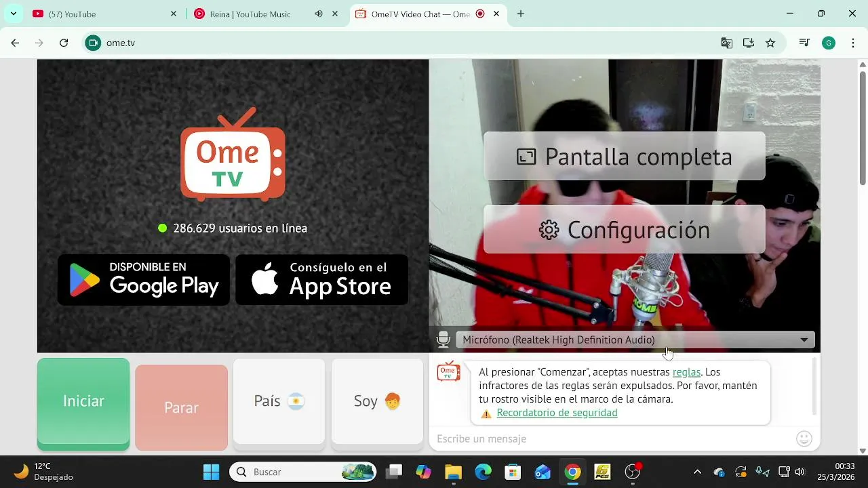Click the Chrome taskbar icon

(573, 472)
